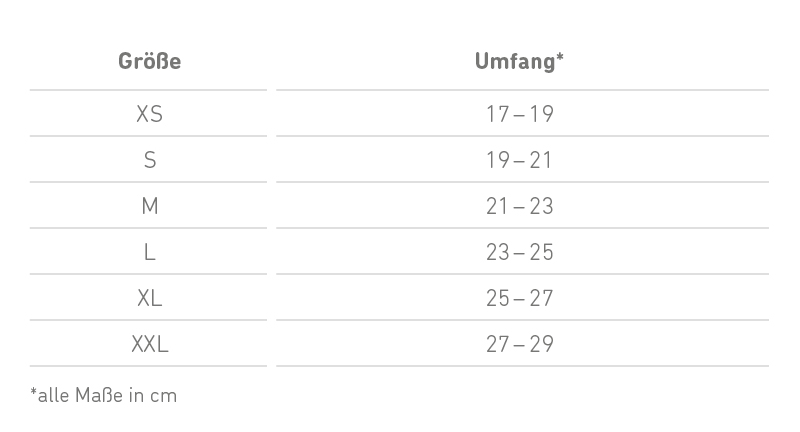Select the L size cell

point(149,252)
